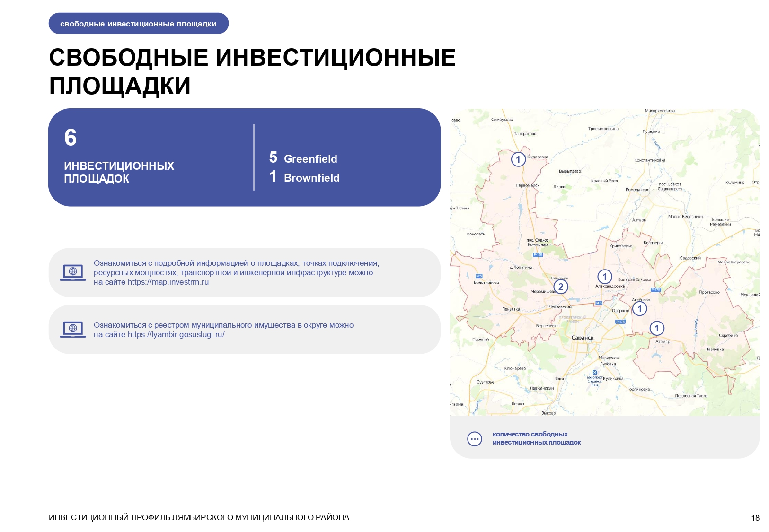Screen dimensions: 769x532
Task: Click the 'Протасово' map label
Action: 709,292
